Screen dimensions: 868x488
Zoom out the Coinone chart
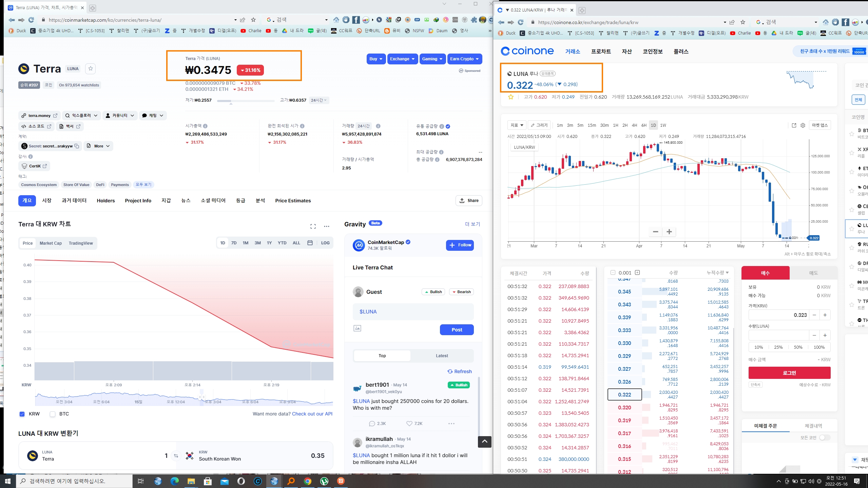click(655, 232)
